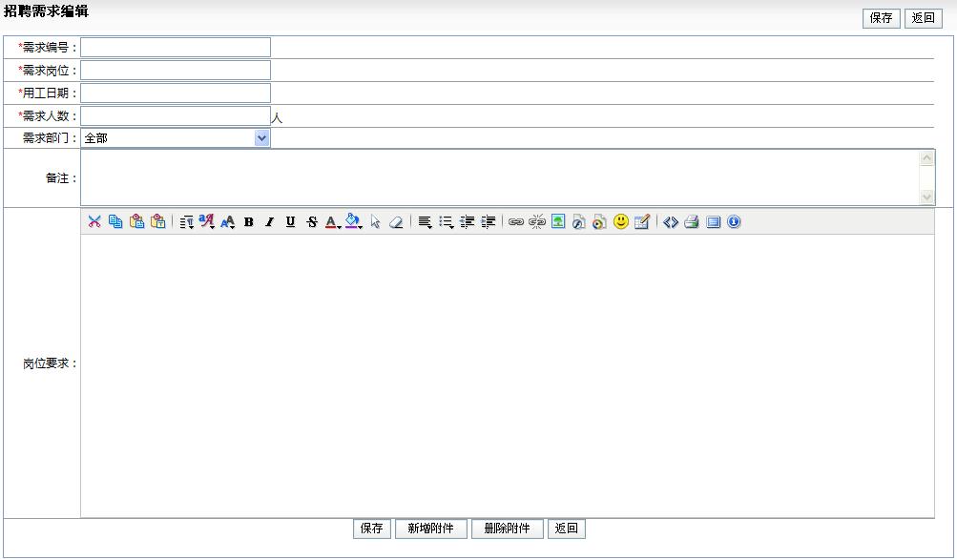The width and height of the screenshot is (957, 560).
Task: Click the 备注 scrollbar down arrow
Action: coord(927,197)
